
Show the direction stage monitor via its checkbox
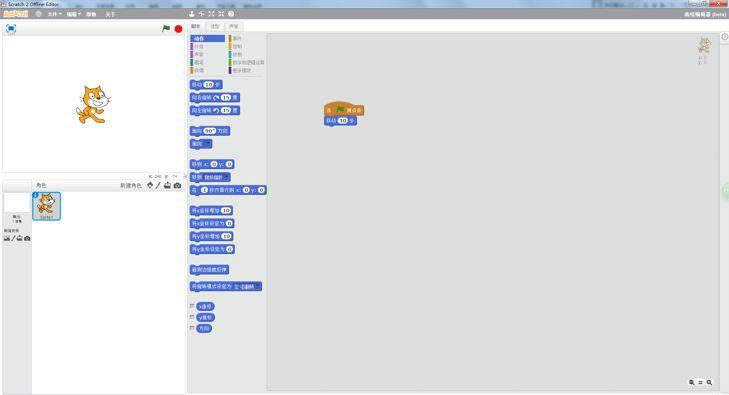pos(192,328)
